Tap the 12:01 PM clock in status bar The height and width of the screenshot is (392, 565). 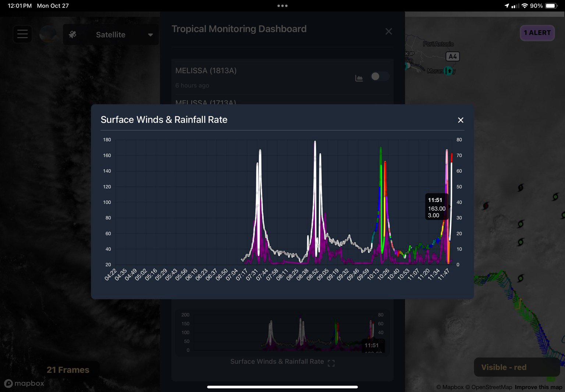[20, 6]
